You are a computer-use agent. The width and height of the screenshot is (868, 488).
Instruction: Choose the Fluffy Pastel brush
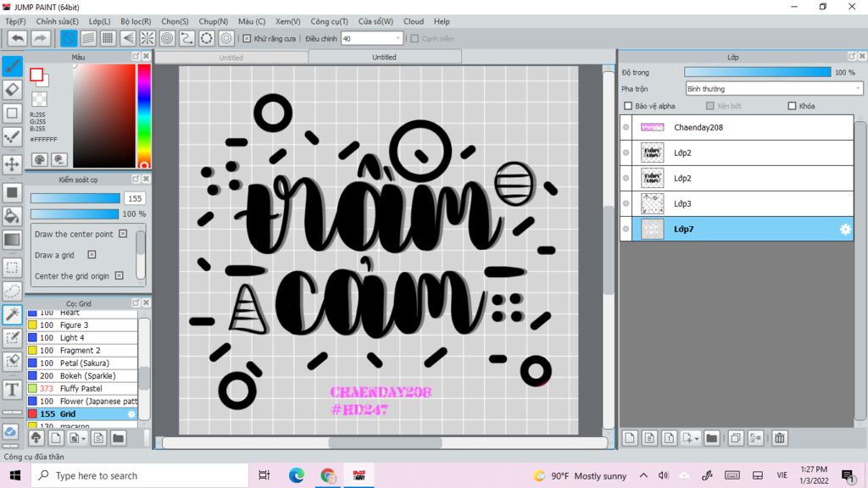[82, 388]
